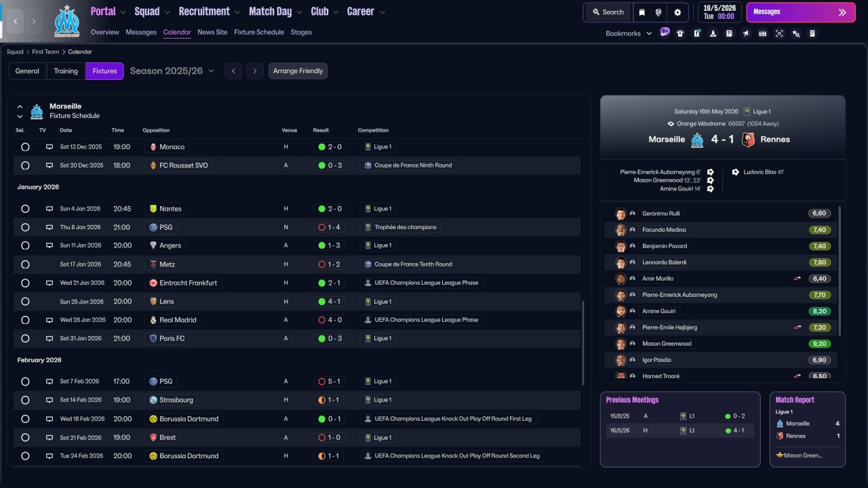Open settings gear icon in top bar

677,12
